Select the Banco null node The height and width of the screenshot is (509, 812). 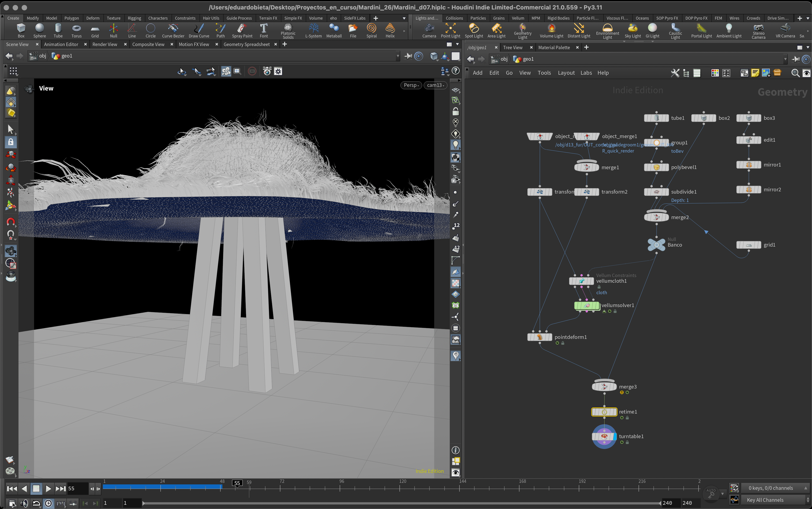tap(656, 245)
